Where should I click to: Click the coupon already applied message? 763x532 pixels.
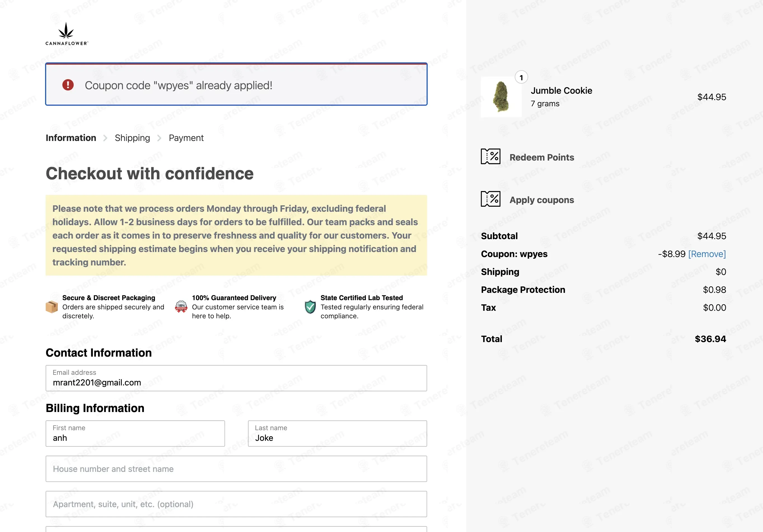179,85
